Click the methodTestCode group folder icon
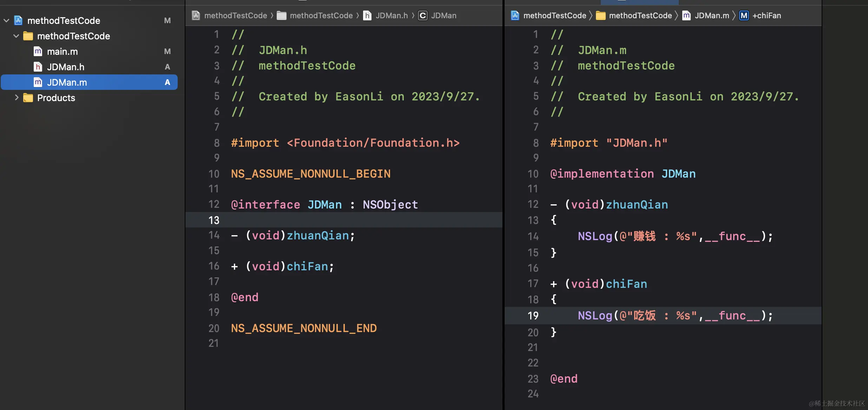Screen dimensions: 868x410 28,36
